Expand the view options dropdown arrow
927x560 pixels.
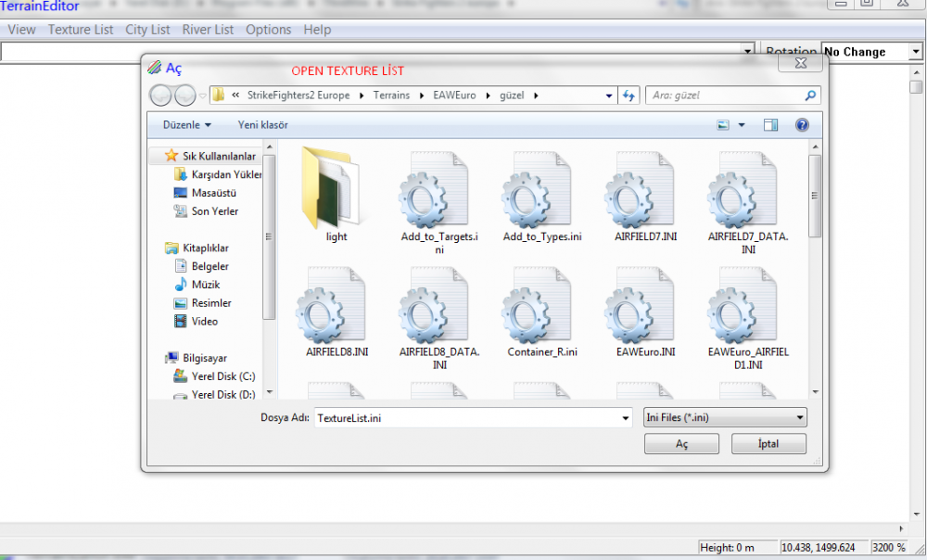tap(742, 125)
